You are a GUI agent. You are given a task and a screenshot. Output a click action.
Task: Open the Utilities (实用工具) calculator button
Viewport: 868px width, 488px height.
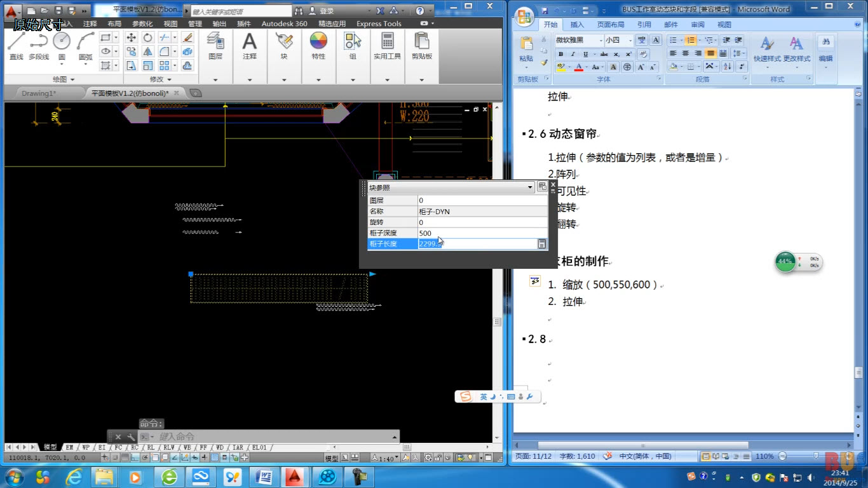click(387, 46)
